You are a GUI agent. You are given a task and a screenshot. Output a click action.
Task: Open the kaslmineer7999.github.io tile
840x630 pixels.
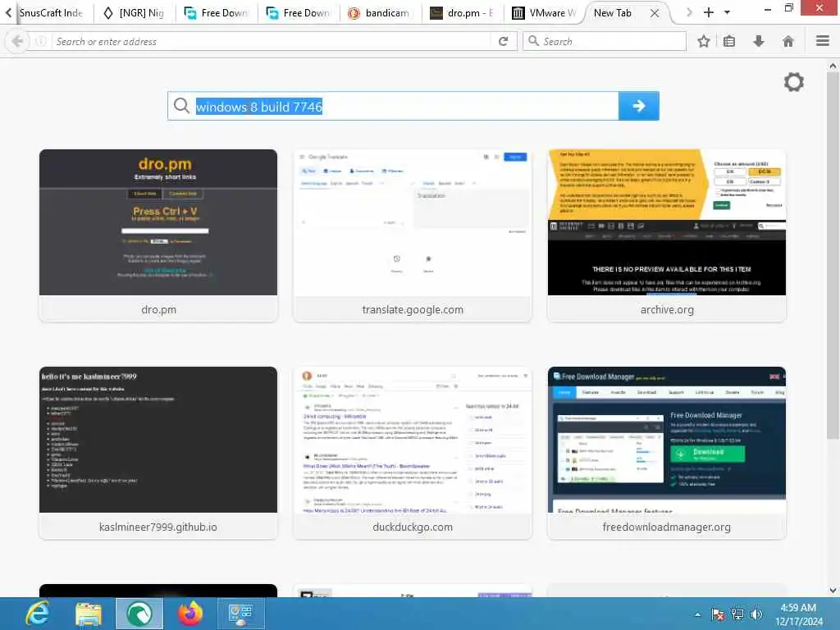tap(158, 453)
